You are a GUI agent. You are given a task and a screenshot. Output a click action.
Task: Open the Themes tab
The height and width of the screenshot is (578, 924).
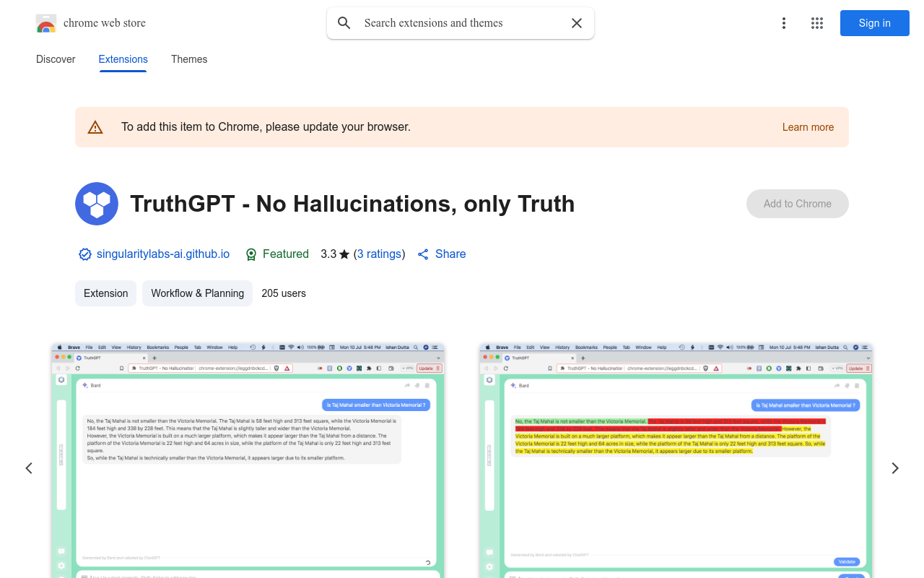[x=189, y=59]
